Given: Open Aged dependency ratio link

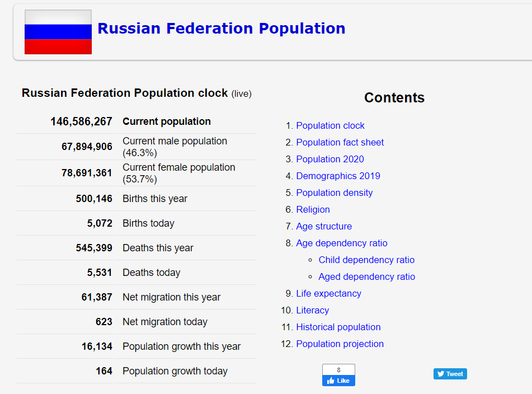Looking at the screenshot, I should [x=366, y=277].
